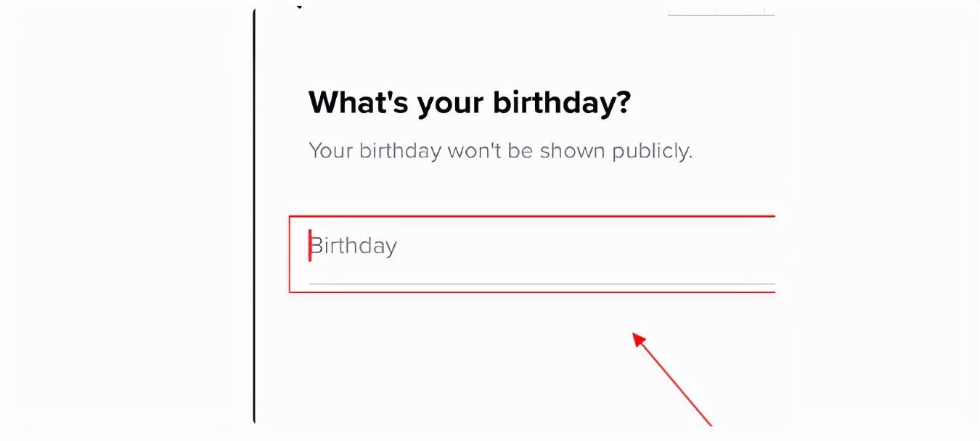Click the word "your" in the heading
This screenshot has height=441, width=980.
point(451,104)
